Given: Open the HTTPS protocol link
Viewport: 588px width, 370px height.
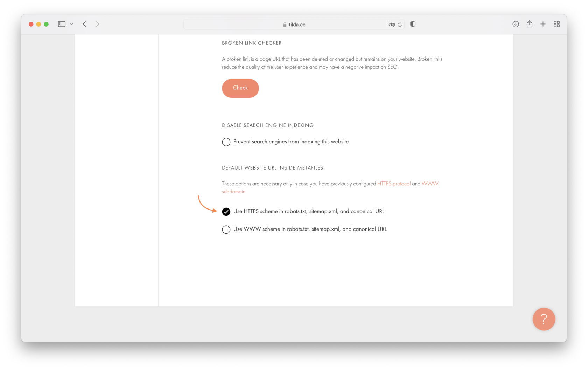Looking at the screenshot, I should pyautogui.click(x=394, y=184).
